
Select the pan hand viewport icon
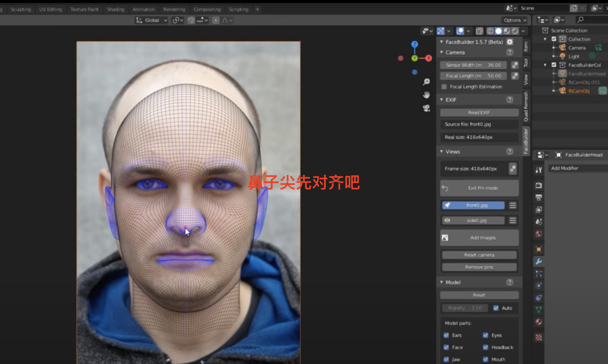click(426, 95)
